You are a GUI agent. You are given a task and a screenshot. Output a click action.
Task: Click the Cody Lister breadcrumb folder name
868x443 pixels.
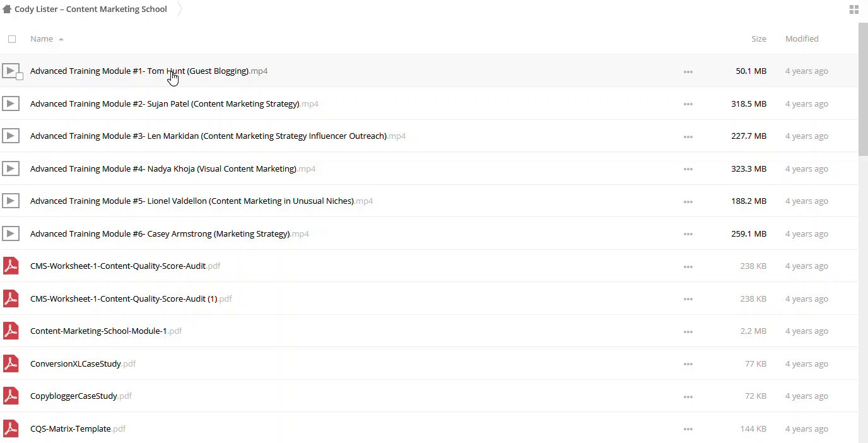(x=91, y=9)
